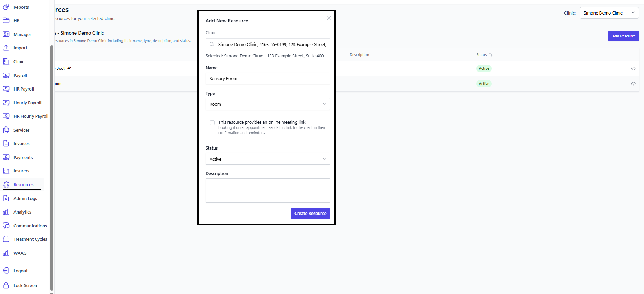Close the Add New Resource dialog

click(x=329, y=18)
